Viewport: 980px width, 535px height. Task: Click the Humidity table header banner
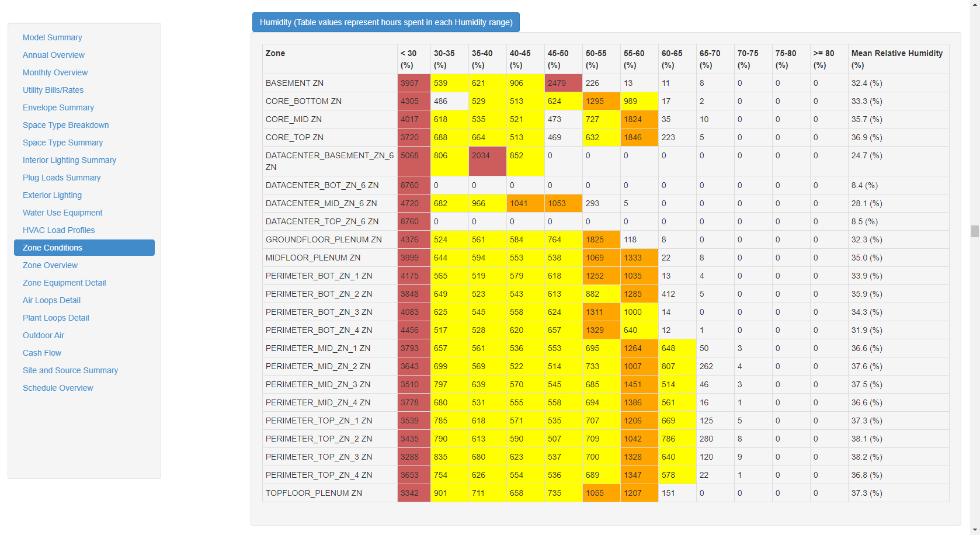click(x=386, y=22)
